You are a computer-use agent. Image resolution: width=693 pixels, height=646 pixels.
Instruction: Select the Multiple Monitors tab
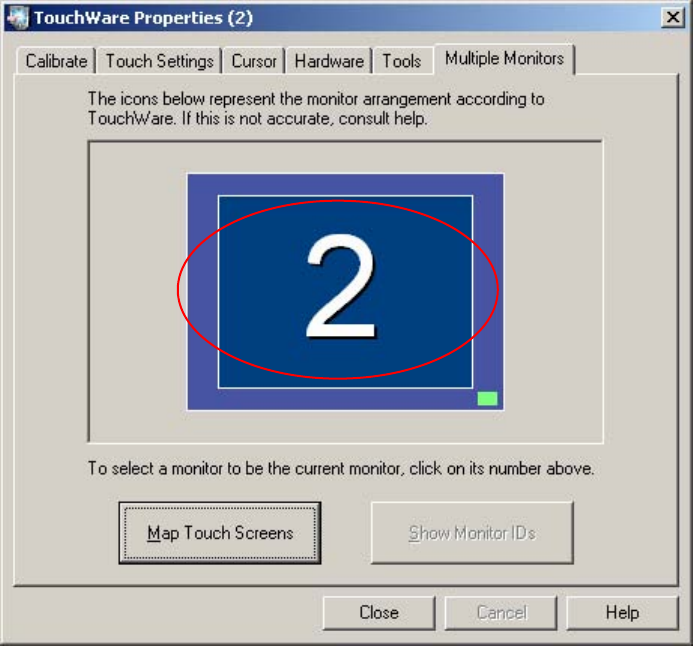[x=504, y=59]
